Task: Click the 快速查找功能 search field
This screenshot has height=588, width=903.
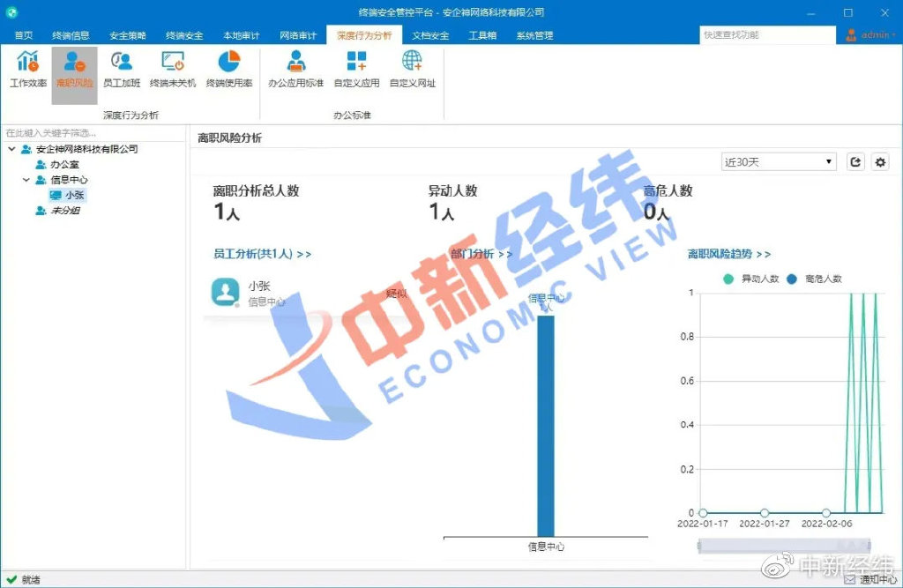Action: 767,35
